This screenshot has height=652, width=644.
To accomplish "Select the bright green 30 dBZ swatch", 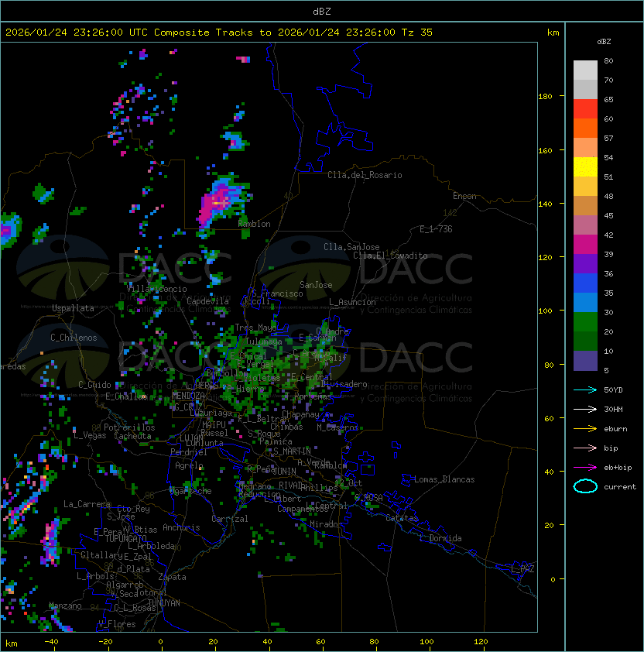I will click(585, 322).
